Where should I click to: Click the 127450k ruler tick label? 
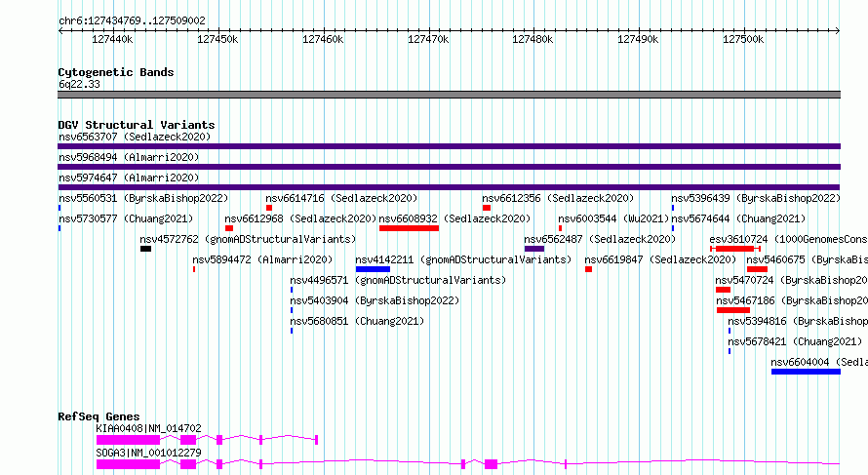click(217, 39)
